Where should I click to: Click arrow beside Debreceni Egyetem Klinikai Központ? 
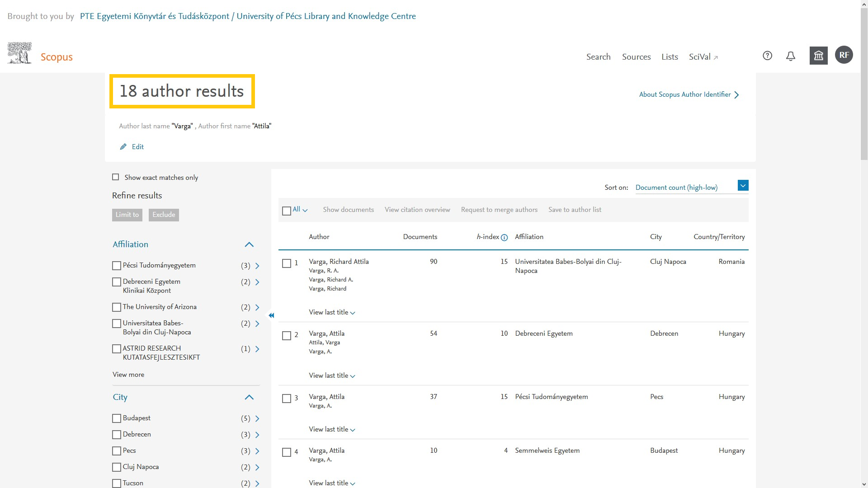257,282
